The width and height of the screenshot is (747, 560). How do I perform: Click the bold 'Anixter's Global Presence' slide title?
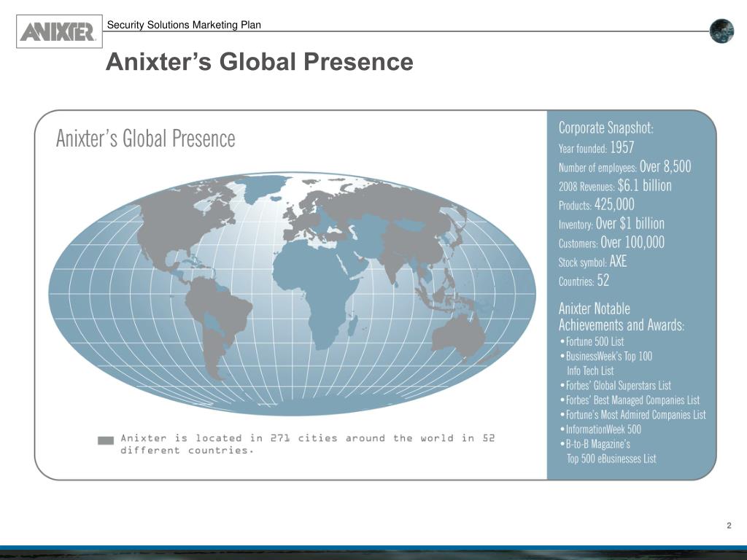tap(259, 62)
